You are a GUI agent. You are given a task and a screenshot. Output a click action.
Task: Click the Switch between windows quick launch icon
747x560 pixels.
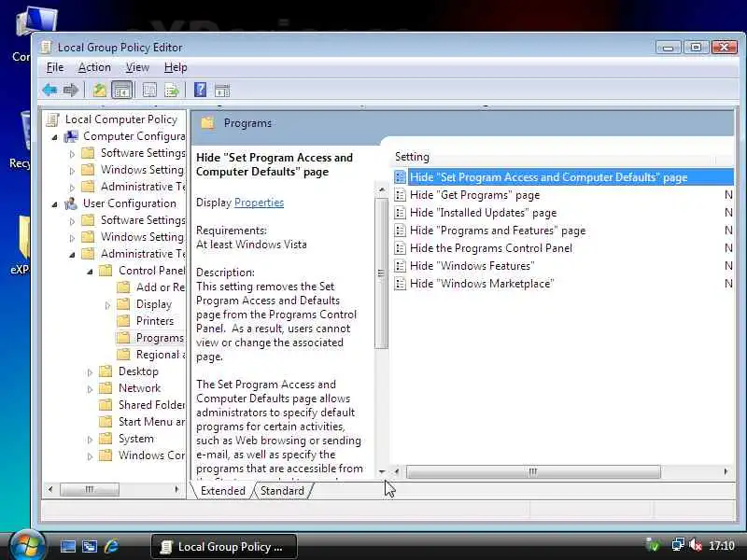pyautogui.click(x=90, y=546)
